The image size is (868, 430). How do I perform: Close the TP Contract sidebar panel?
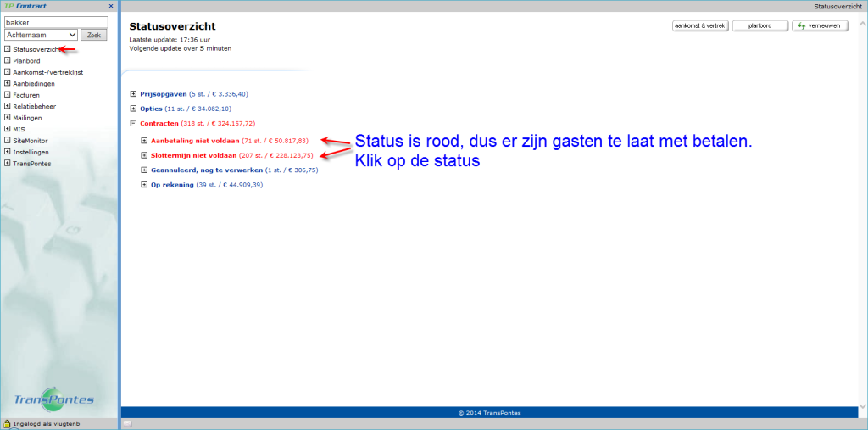click(111, 6)
